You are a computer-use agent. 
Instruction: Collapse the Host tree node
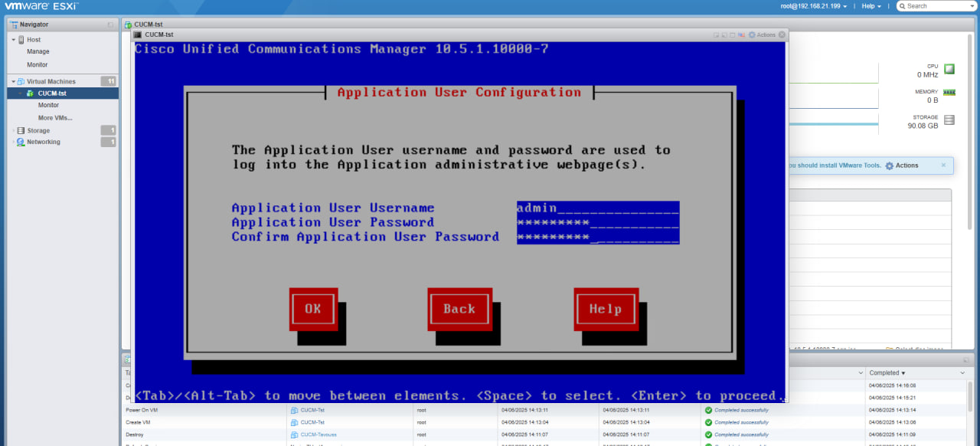pyautogui.click(x=13, y=40)
